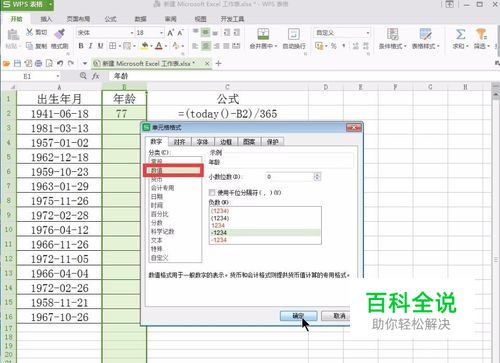Click the plus icon to add new document tab

coord(218,63)
